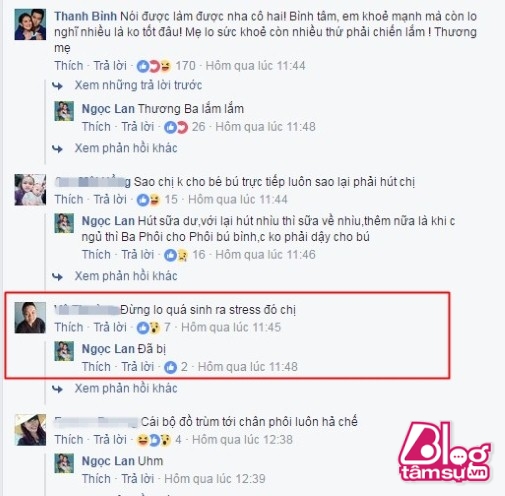
Task: Open timestamp 'Hôm qua lúc 12:39'
Action: point(215,479)
